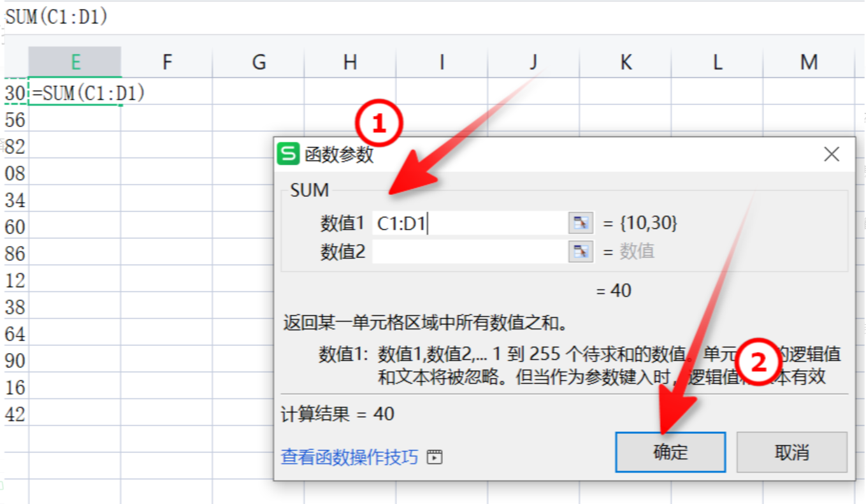This screenshot has width=866, height=504.
Task: Close the 函数参数 dialog with X
Action: 832,154
